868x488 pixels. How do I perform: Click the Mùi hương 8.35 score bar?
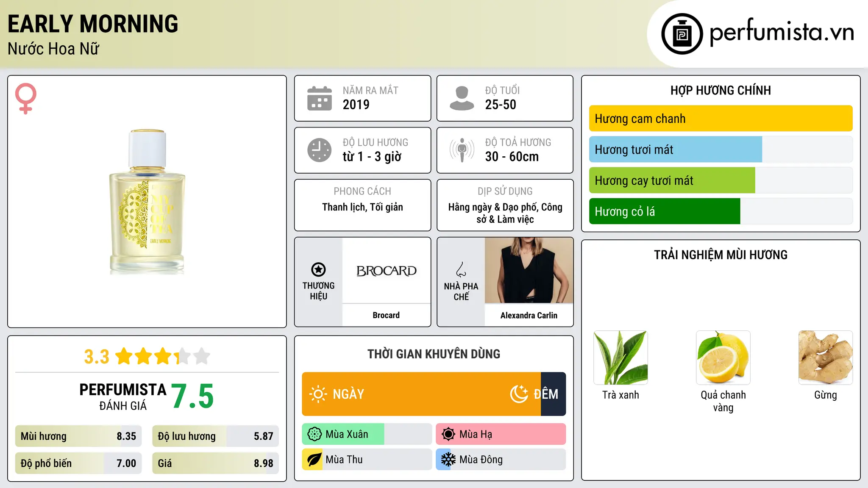click(x=78, y=436)
